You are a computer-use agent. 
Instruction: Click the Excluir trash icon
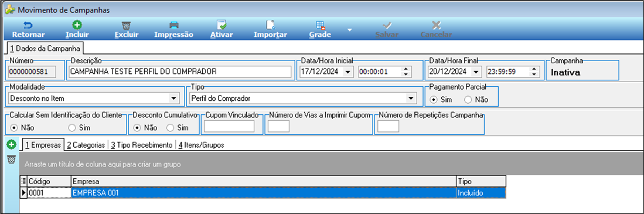click(x=126, y=25)
